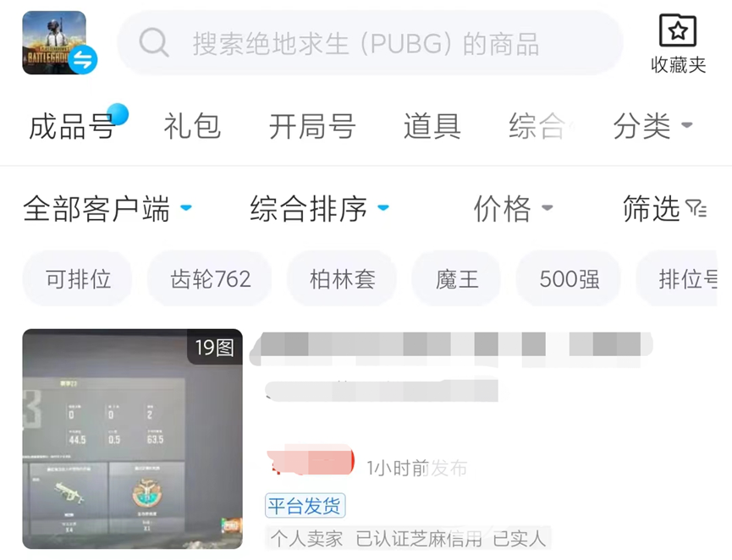This screenshot has height=560, width=732.
Task: Tap the blue dot on 成品号
Action: point(117,114)
